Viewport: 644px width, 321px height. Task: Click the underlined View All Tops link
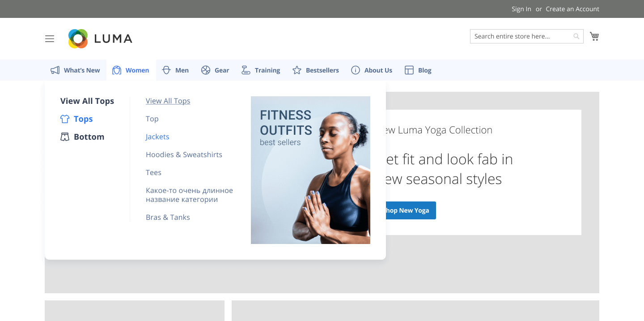coord(168,101)
